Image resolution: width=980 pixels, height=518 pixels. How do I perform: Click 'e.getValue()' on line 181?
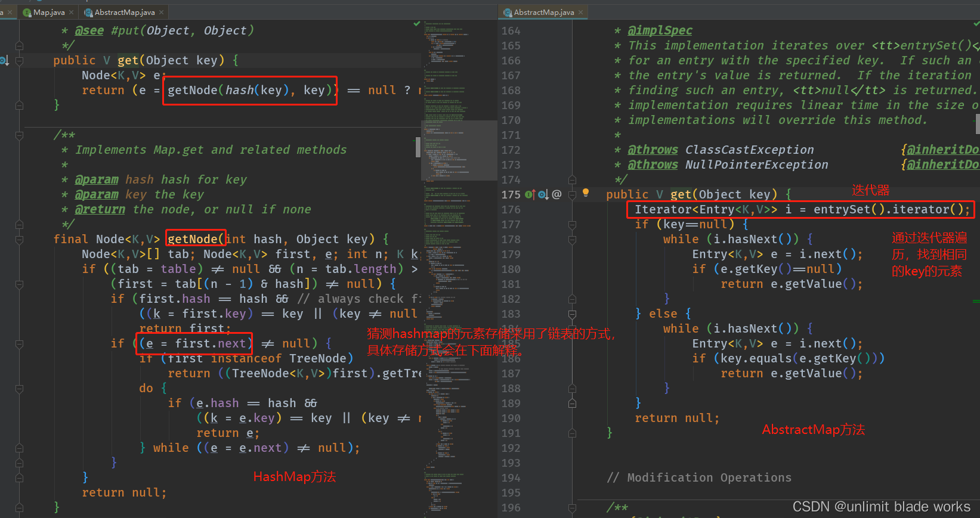coord(813,284)
